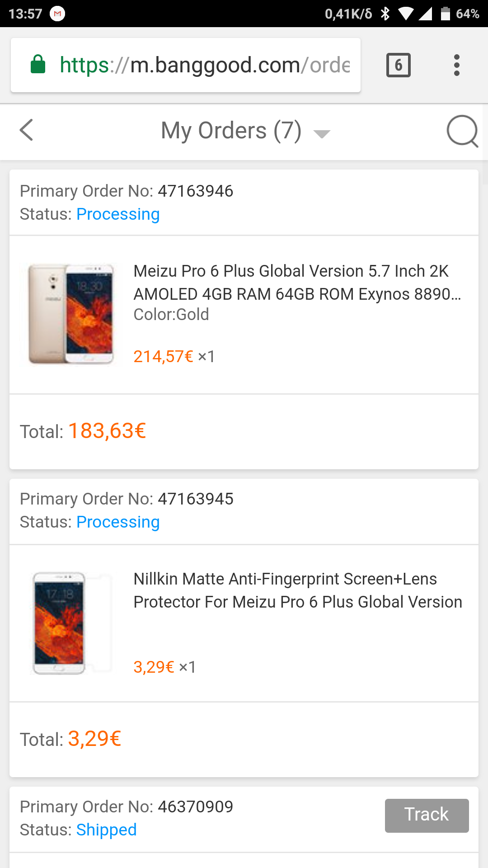Open the Processing status of order 47163945
The height and width of the screenshot is (868, 488).
(118, 522)
